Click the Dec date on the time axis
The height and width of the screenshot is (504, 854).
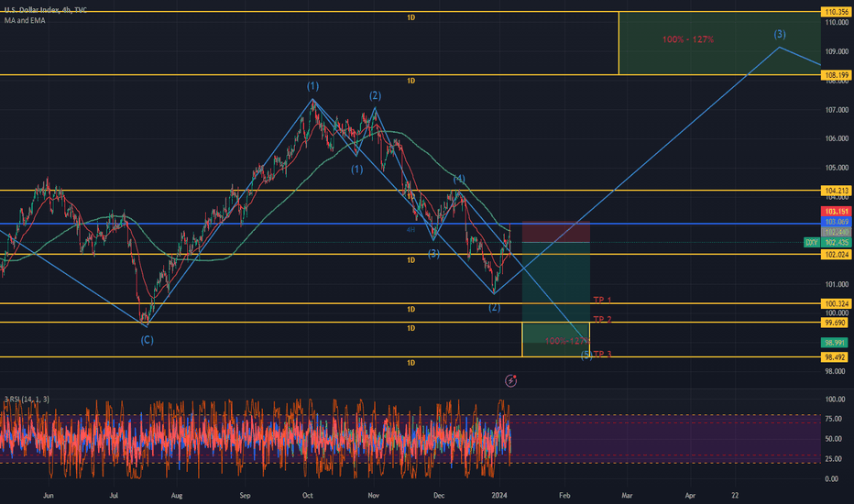438,495
